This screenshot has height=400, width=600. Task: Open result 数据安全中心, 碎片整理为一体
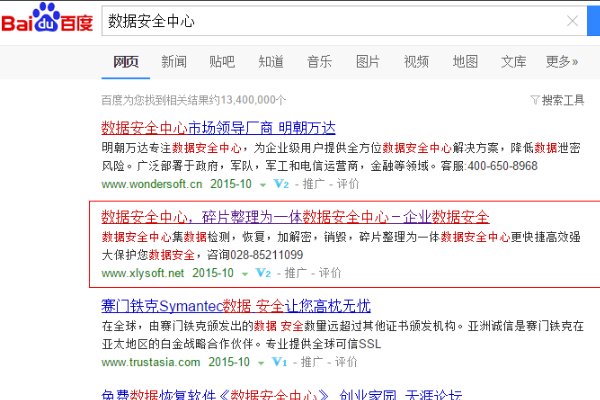[x=295, y=217]
